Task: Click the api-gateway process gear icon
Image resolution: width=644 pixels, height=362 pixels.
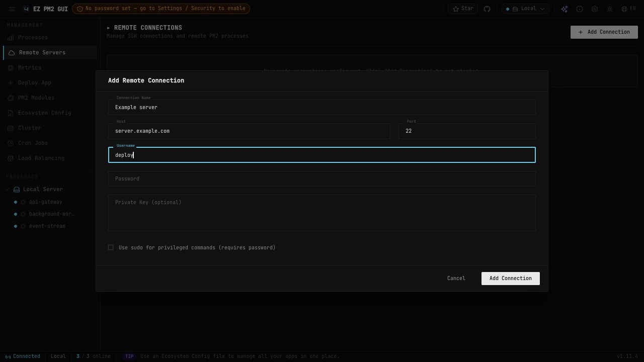Action: [23, 202]
